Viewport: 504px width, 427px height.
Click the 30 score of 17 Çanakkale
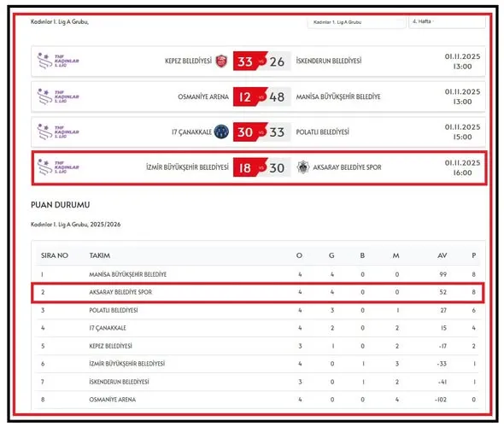pos(245,132)
